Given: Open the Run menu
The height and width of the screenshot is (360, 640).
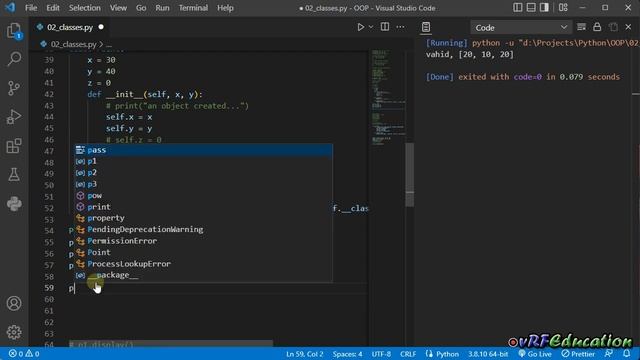Looking at the screenshot, I should pos(162,8).
